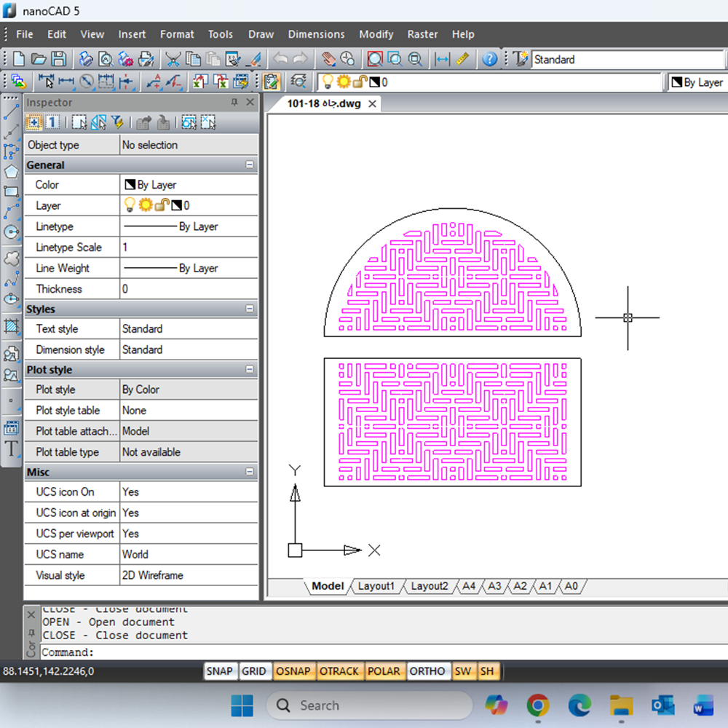
Task: Select the Text tool in left toolbar
Action: point(11,448)
